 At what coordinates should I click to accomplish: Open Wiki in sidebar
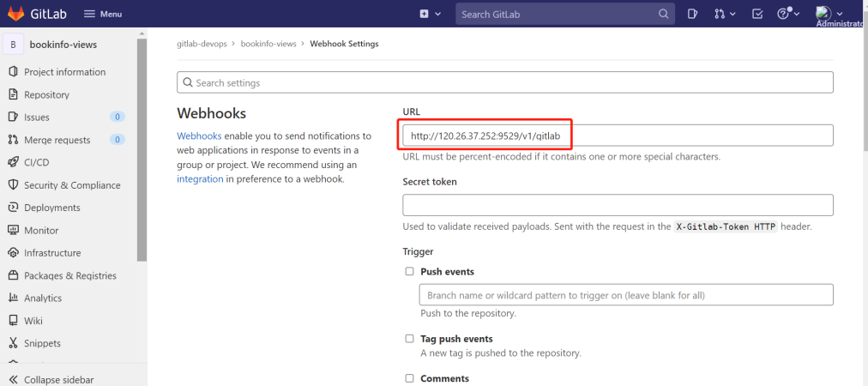(x=33, y=321)
